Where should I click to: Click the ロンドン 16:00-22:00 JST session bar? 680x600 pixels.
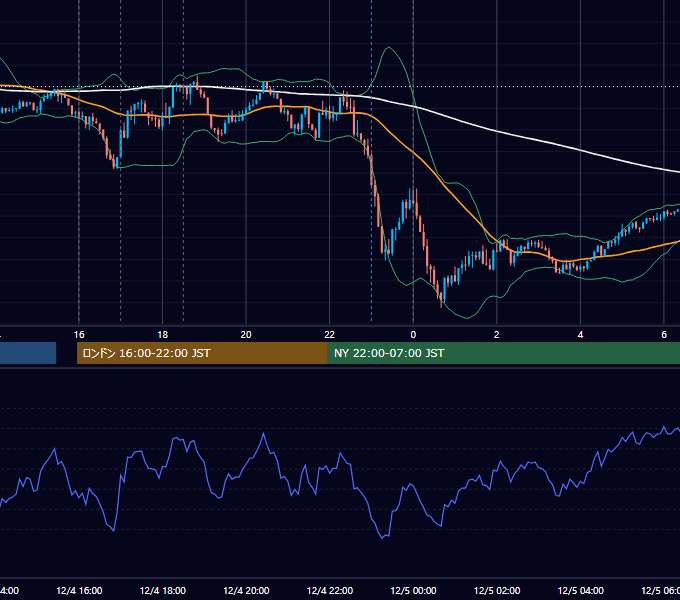[202, 353]
